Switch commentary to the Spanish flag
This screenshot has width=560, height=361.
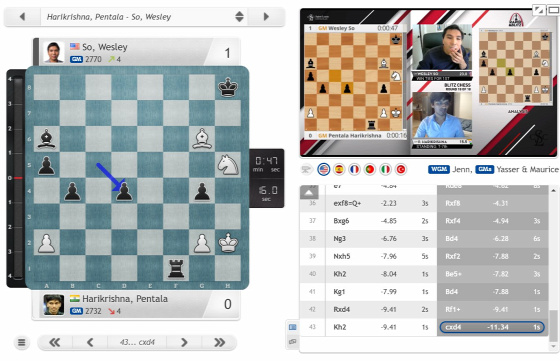[x=339, y=169]
